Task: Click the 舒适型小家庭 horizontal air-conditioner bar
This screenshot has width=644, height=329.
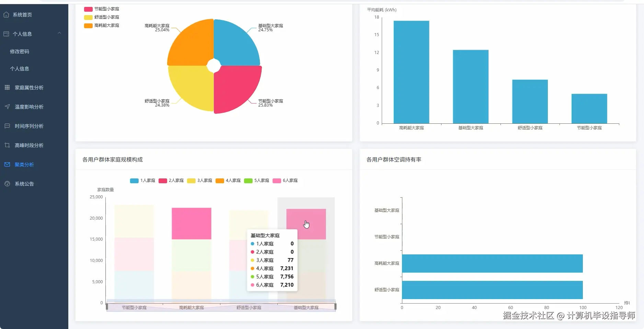Action: pos(492,290)
